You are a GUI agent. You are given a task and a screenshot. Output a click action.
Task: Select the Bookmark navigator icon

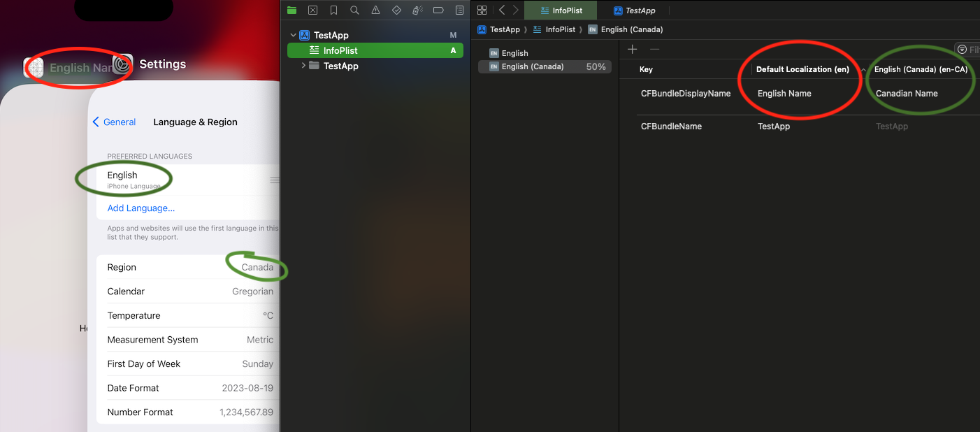(x=333, y=10)
